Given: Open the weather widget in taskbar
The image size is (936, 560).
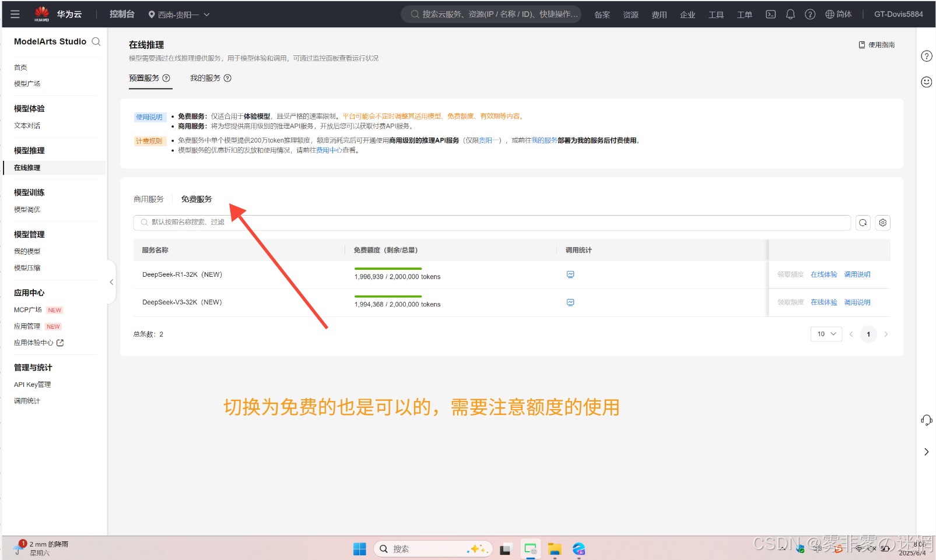Looking at the screenshot, I should [x=41, y=548].
